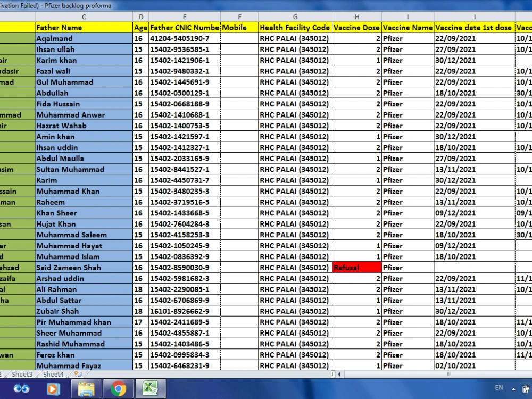Screen dimensions: 532x399
Task: Click the 'Father Name' header cell
Action: (x=84, y=28)
